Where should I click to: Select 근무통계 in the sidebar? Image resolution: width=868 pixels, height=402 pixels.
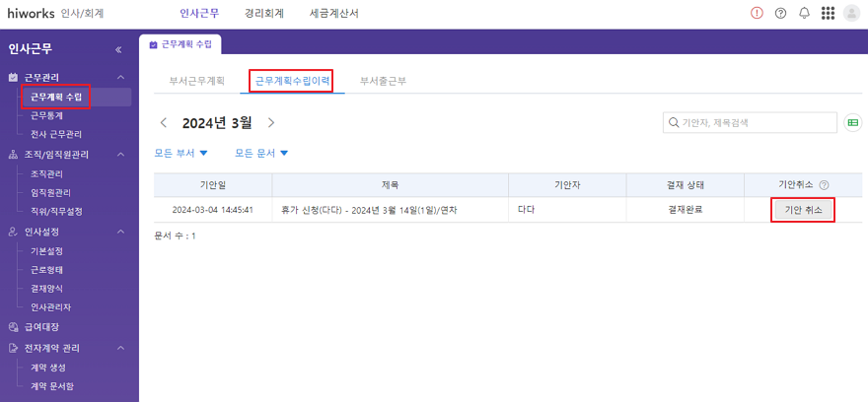click(x=46, y=115)
